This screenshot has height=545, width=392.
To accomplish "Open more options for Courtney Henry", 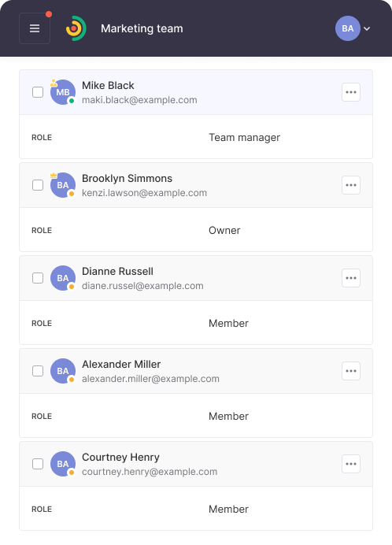I will coord(351,464).
